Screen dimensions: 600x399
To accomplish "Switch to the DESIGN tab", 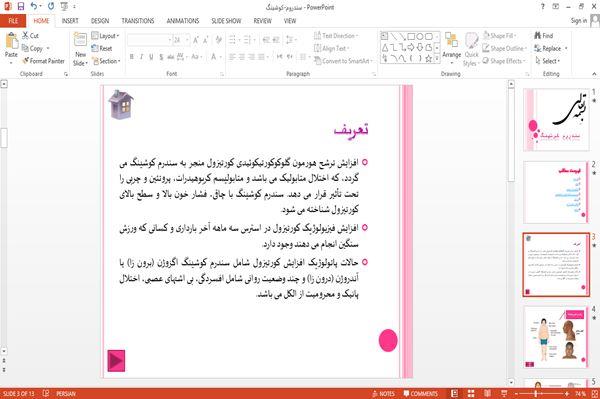I will 100,21.
